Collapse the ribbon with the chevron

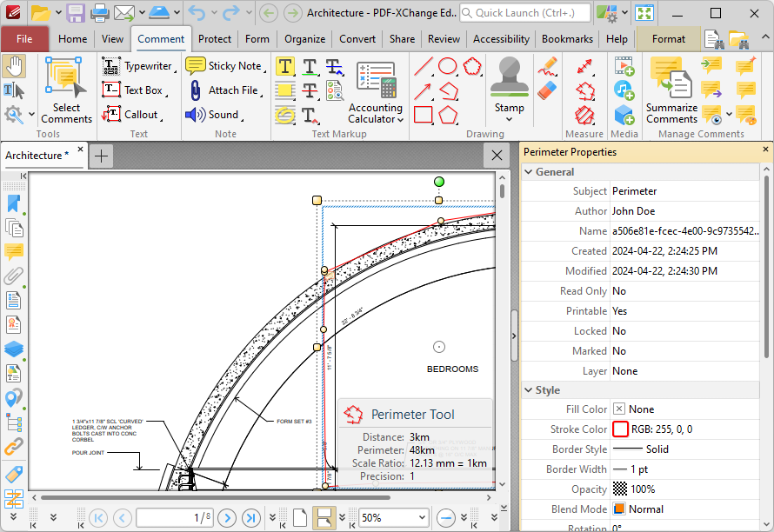tap(765, 37)
